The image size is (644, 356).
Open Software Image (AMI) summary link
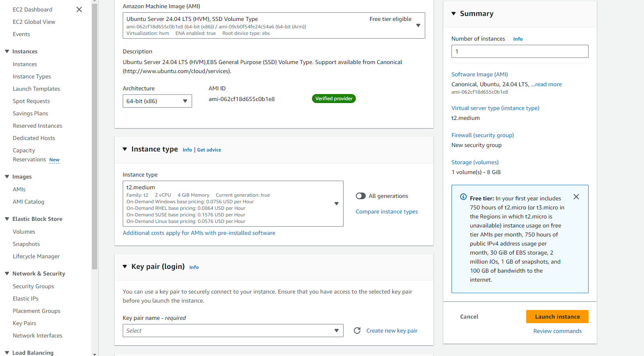(x=479, y=74)
